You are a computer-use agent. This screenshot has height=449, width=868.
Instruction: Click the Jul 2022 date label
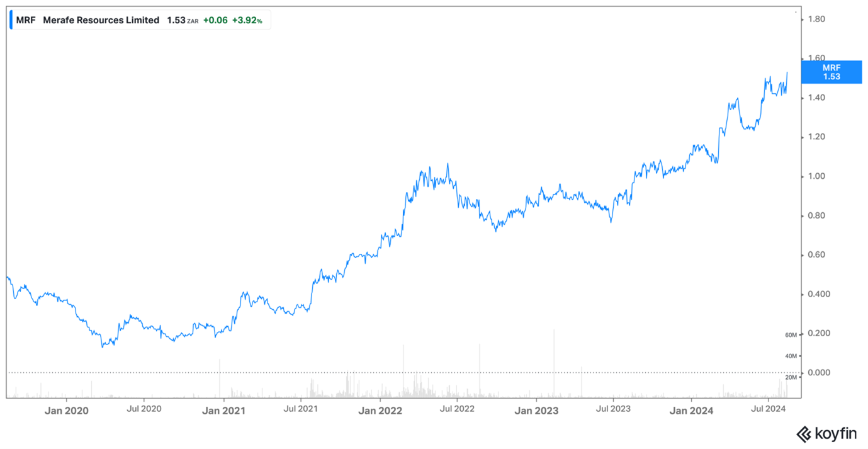point(456,409)
